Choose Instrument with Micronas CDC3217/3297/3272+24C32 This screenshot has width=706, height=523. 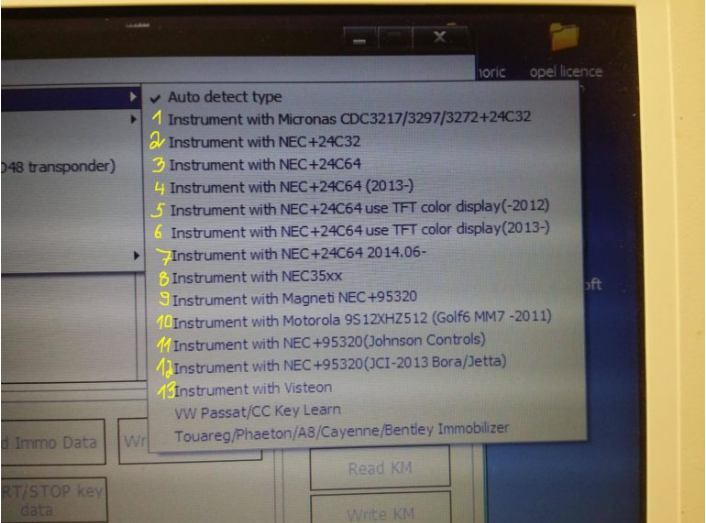349,118
